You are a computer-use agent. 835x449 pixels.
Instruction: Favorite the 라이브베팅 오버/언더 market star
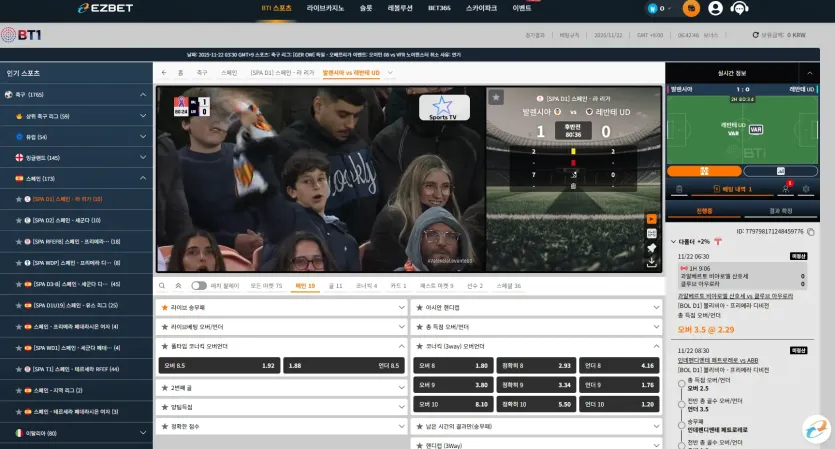[x=165, y=326]
